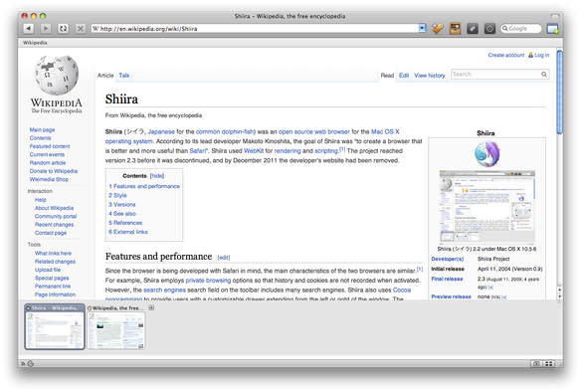Open the Wikipedia bookmark in bookmarks bar
This screenshot has height=392, width=581.
[35, 43]
